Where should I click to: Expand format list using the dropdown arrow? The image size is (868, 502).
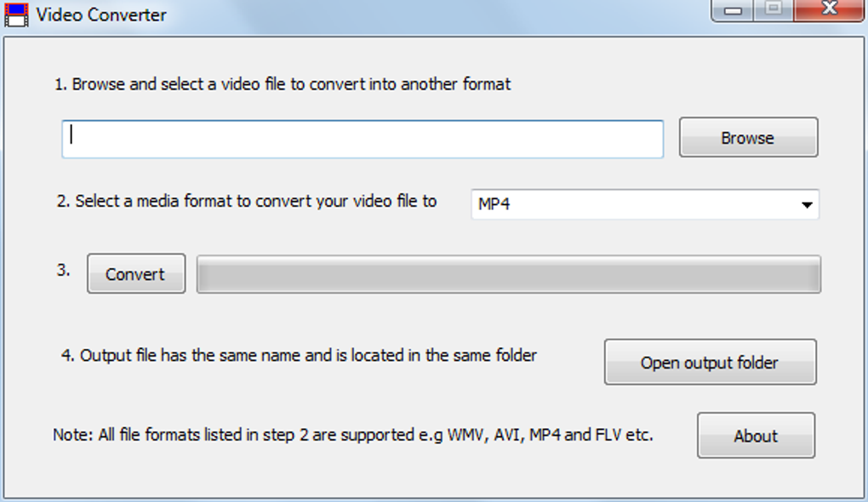tap(805, 205)
